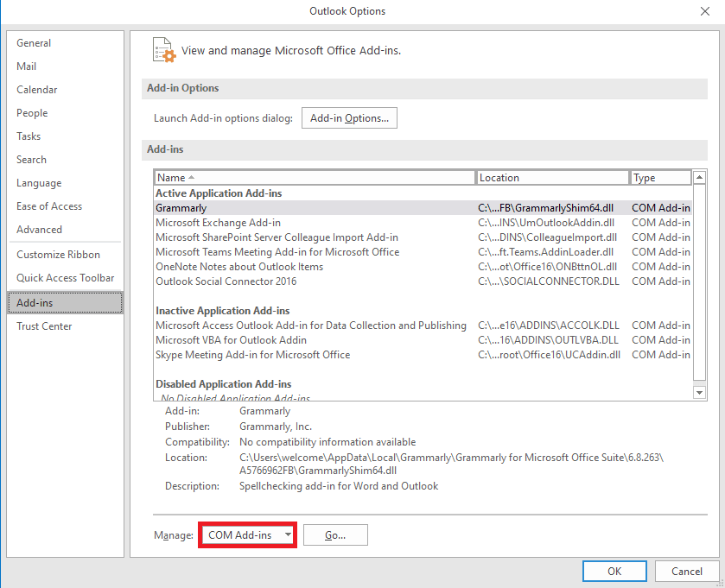Click the OUTLVBA.DLL location cell
Screen dimensions: 725x588
(x=548, y=340)
